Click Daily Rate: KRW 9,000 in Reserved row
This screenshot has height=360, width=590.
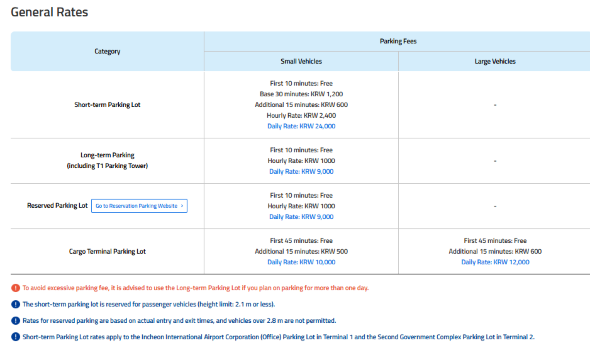(301, 217)
